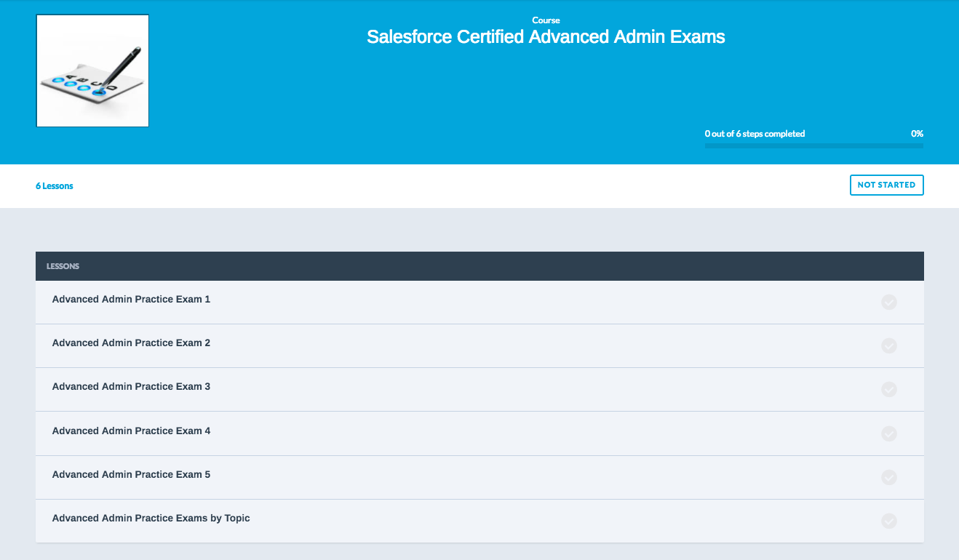This screenshot has height=560, width=959.
Task: Click the course progress bar
Action: pos(813,145)
